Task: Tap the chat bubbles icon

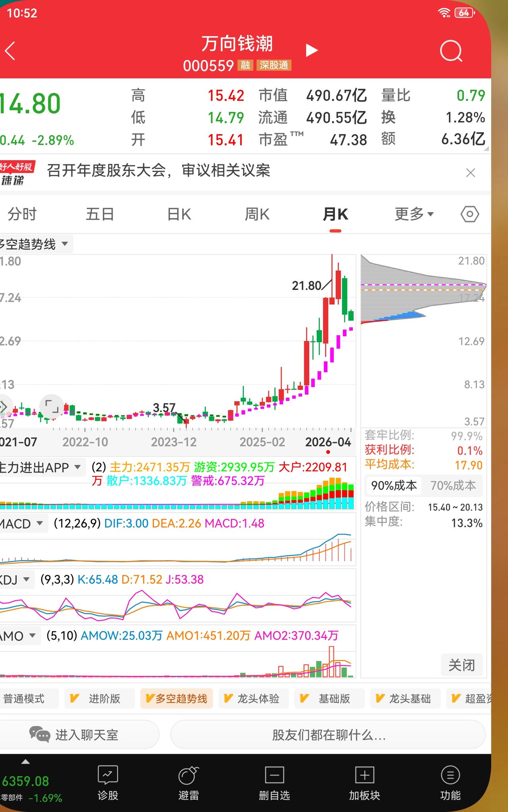Action: pos(40,734)
